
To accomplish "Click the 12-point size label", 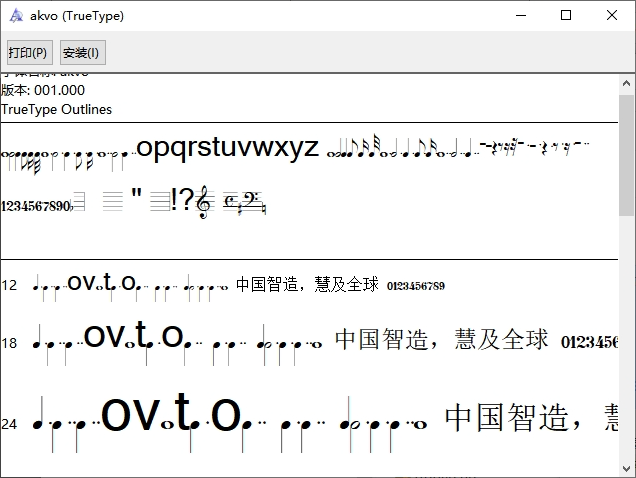I will [x=9, y=285].
